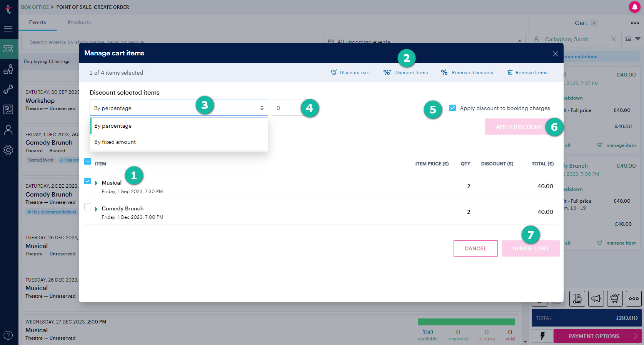Open the analytics binoculars icon in sidebar

coord(8,69)
